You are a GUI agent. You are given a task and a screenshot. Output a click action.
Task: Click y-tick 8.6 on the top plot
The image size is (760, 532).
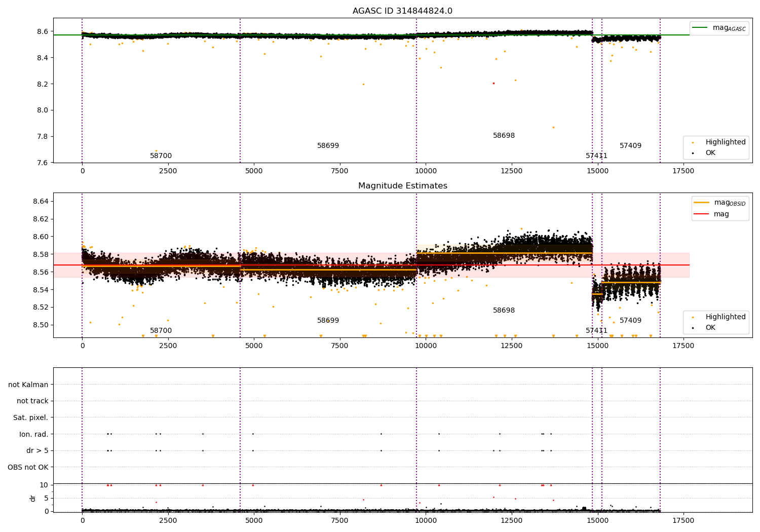click(x=43, y=31)
